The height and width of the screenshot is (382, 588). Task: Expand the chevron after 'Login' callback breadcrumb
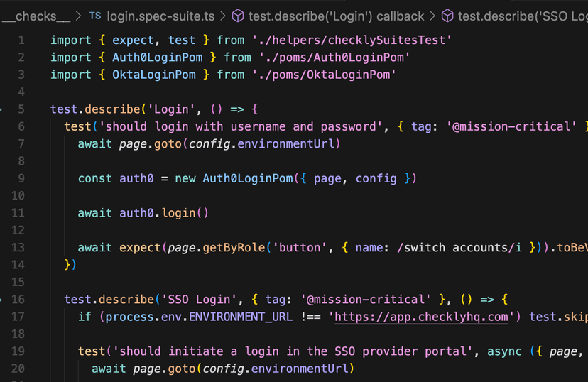point(432,16)
